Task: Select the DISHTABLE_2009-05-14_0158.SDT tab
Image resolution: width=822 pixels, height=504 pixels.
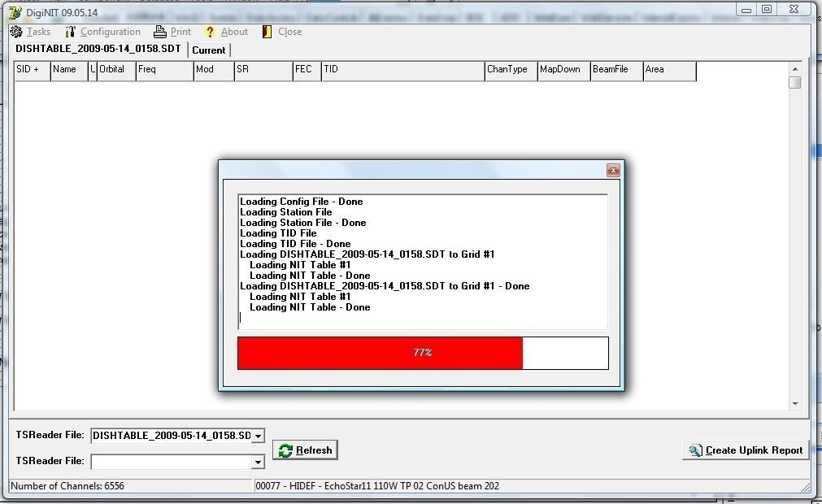Action: [98, 49]
